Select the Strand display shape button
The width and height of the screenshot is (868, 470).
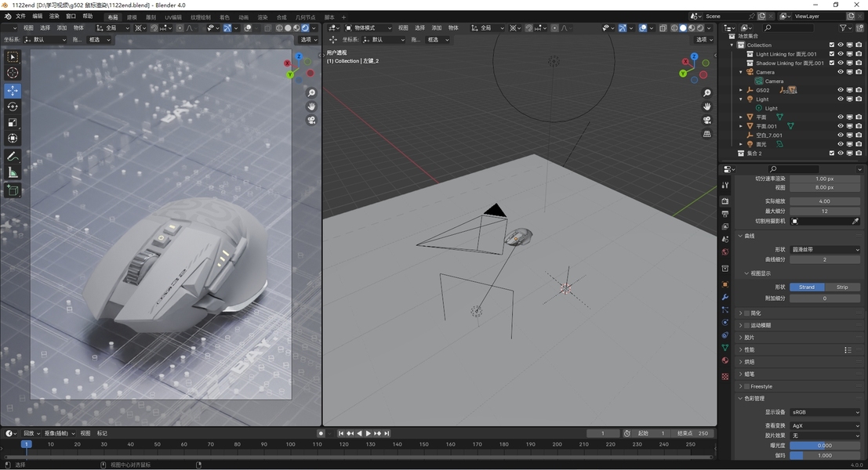point(807,287)
